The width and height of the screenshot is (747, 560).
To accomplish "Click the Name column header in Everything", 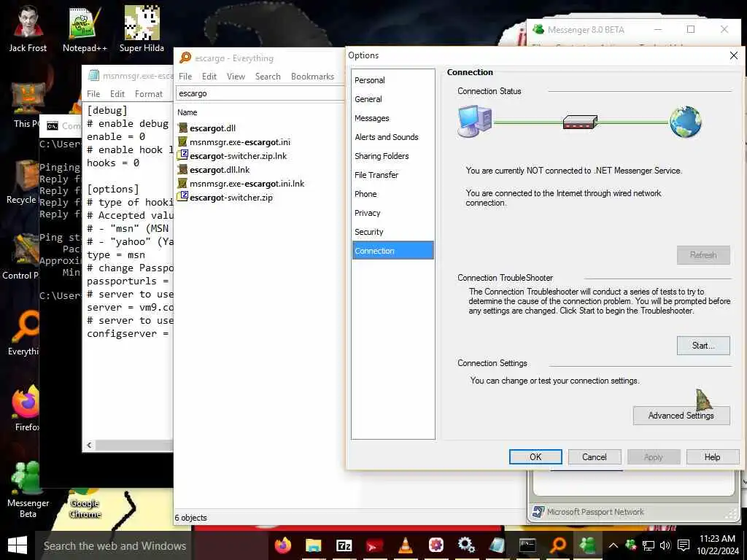I will click(x=187, y=112).
